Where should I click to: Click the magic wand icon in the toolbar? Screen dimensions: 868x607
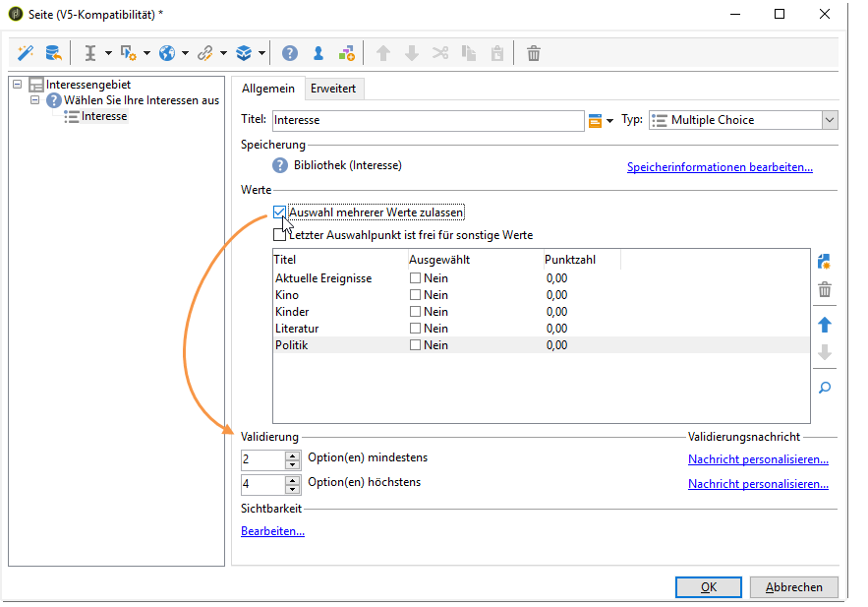(x=26, y=53)
